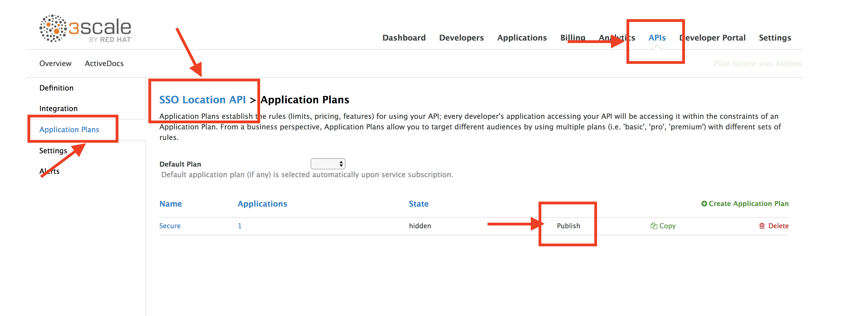Click the copy icon in the Secure row
The width and height of the screenshot is (868, 316).
click(653, 226)
